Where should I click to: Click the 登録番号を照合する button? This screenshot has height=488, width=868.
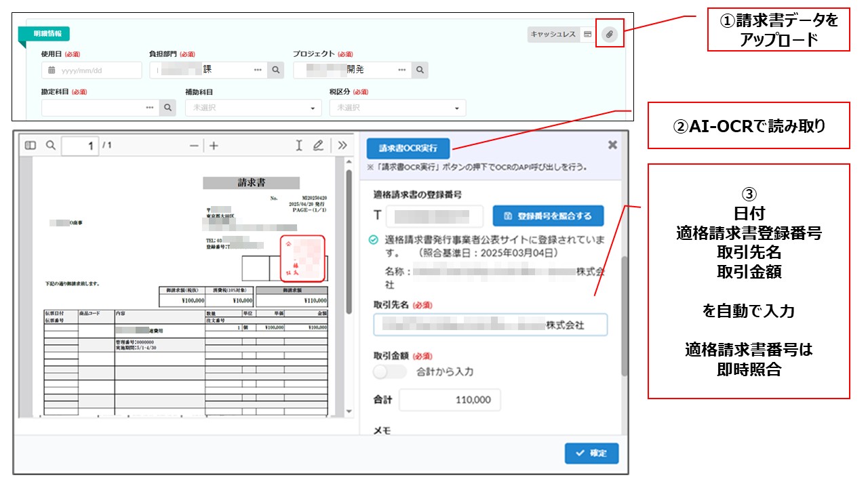click(548, 216)
